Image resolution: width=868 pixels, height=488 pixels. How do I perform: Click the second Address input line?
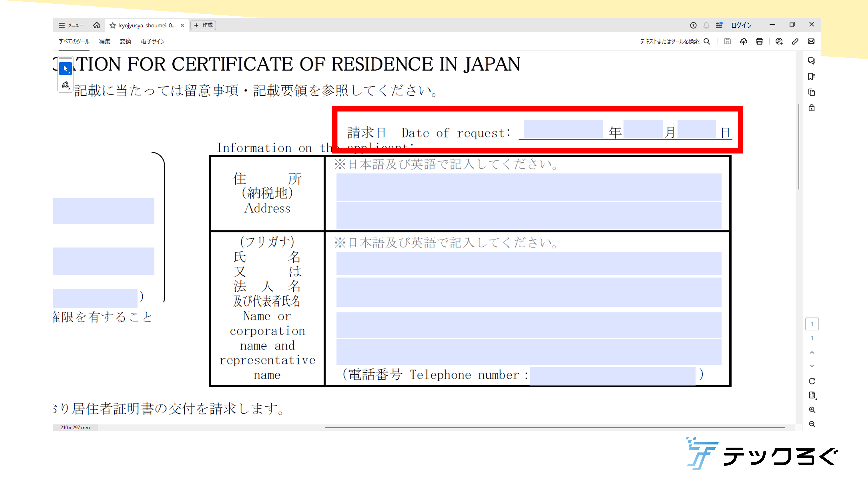coord(529,215)
